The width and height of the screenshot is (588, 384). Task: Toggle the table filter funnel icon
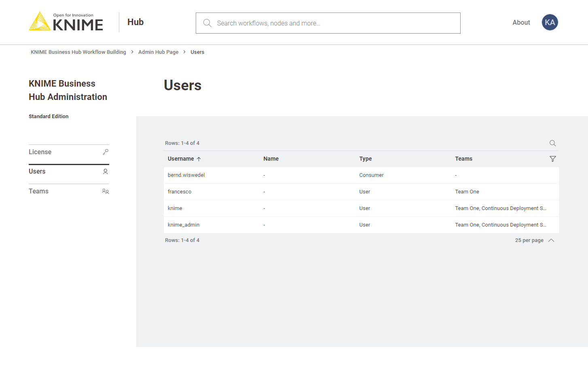pyautogui.click(x=552, y=159)
